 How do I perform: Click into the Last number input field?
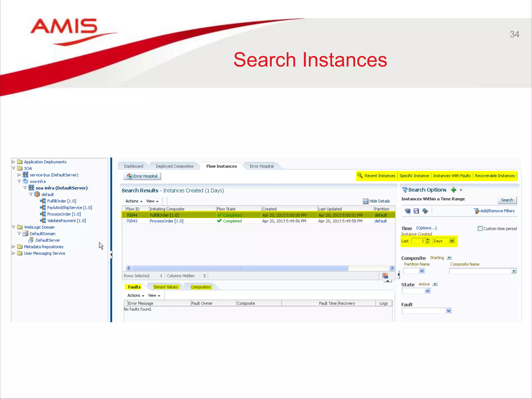click(418, 241)
